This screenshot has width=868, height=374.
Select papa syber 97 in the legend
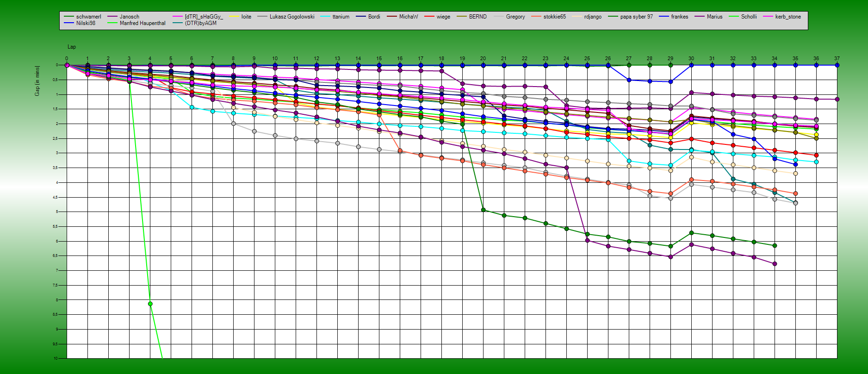tap(630, 17)
